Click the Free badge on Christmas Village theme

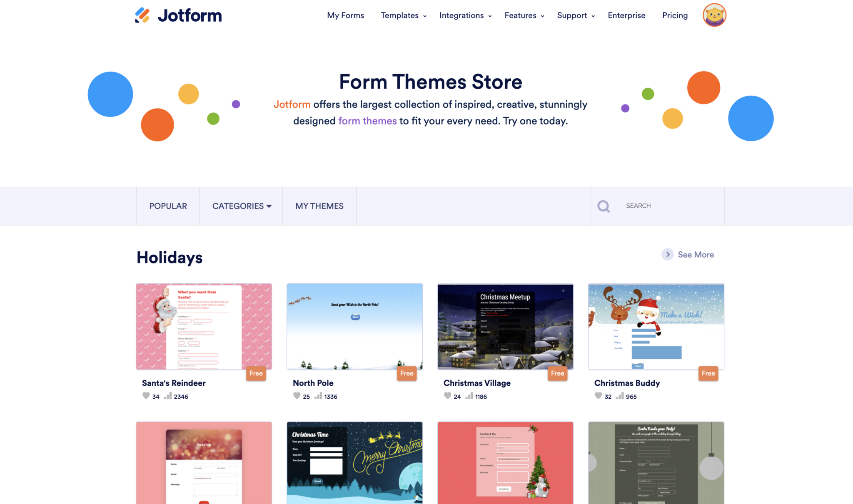pyautogui.click(x=557, y=373)
